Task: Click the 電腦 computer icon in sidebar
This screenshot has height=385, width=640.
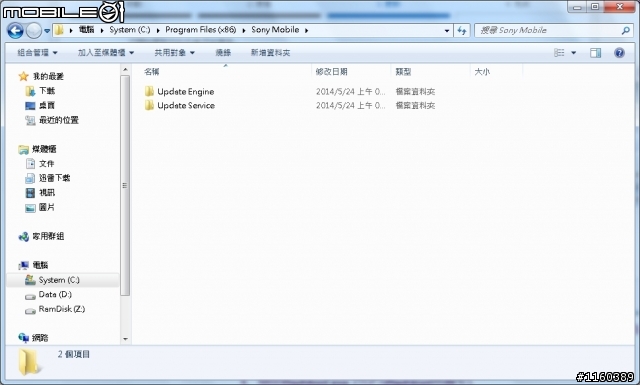Action: [x=23, y=265]
